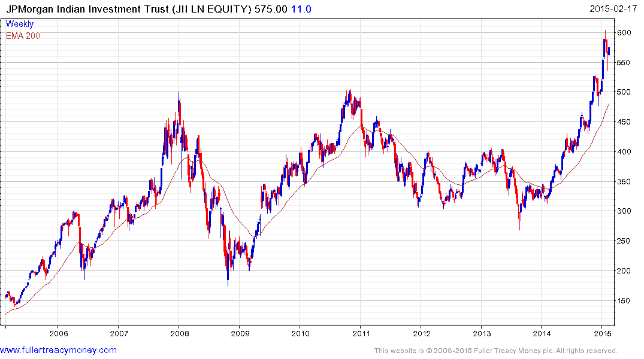Image resolution: width=644 pixels, height=359 pixels.
Task: Click the chart title 'JPMorgan Indian Investment Trust'
Action: [x=87, y=9]
